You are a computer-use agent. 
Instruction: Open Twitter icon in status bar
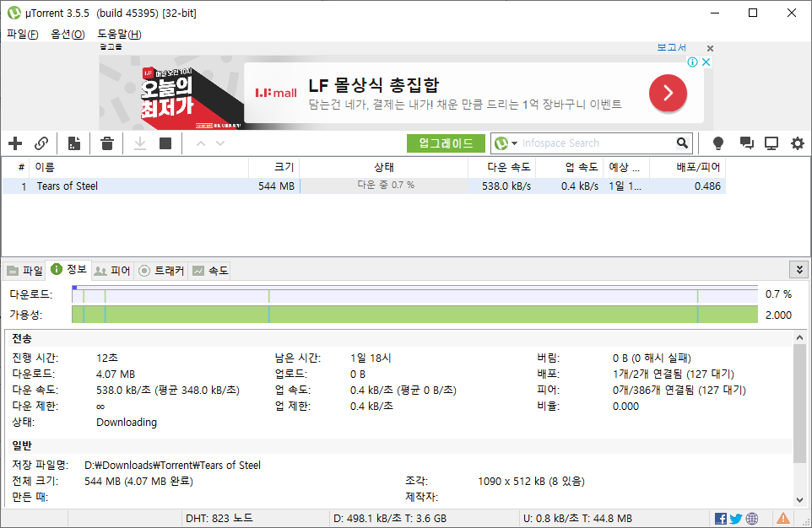pyautogui.click(x=736, y=518)
